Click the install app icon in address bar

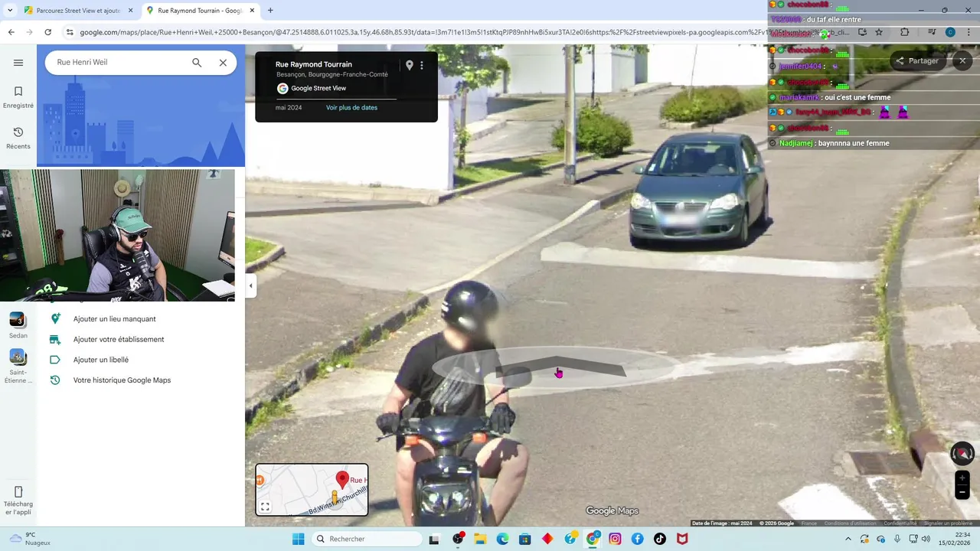(x=863, y=32)
